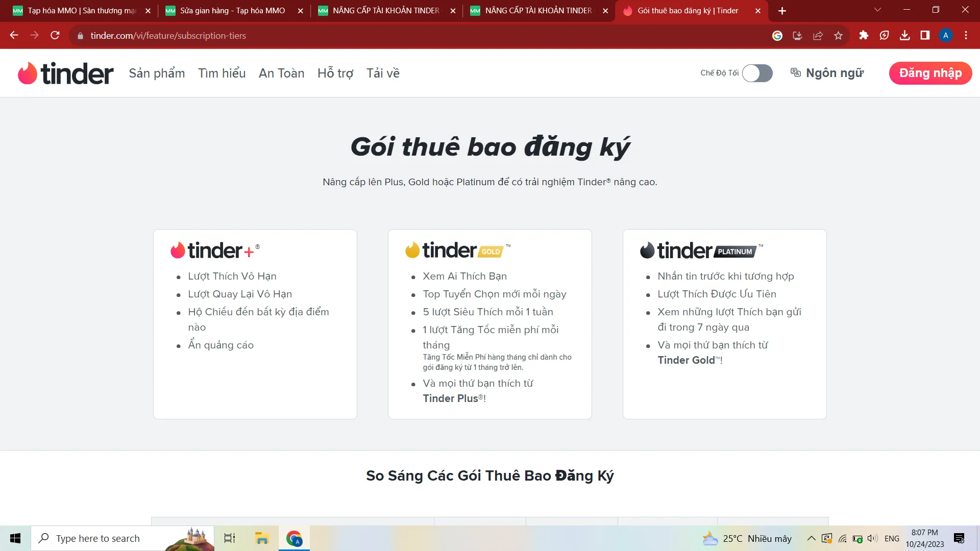The width and height of the screenshot is (980, 551).
Task: Open the volume control icon
Action: click(x=872, y=538)
